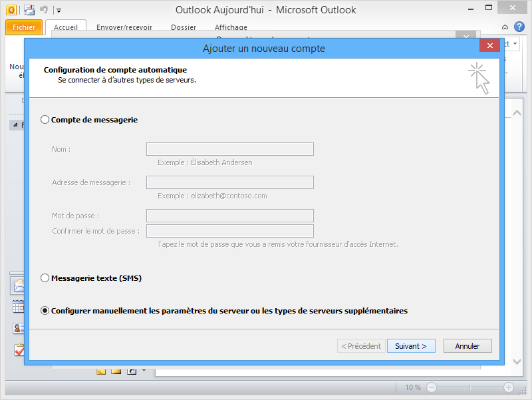Click the notes icon at bottom of navigation
This screenshot has width=532, height=400.
pos(101,371)
